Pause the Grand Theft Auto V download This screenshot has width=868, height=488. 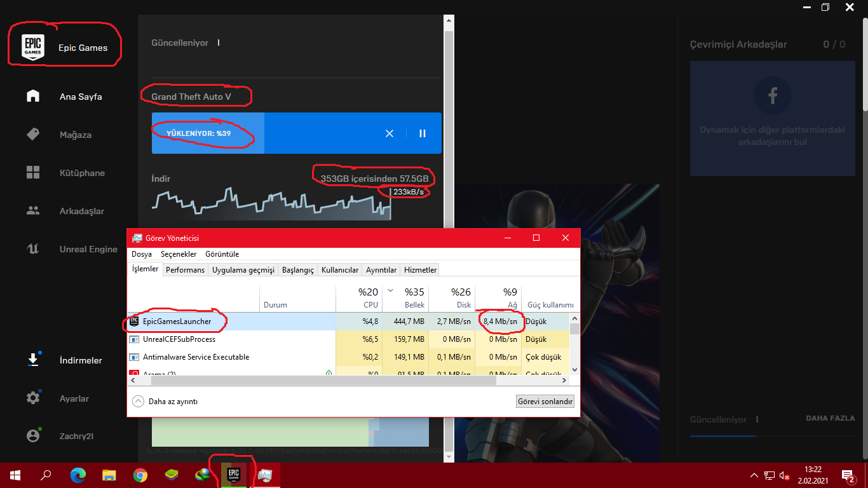(x=423, y=133)
